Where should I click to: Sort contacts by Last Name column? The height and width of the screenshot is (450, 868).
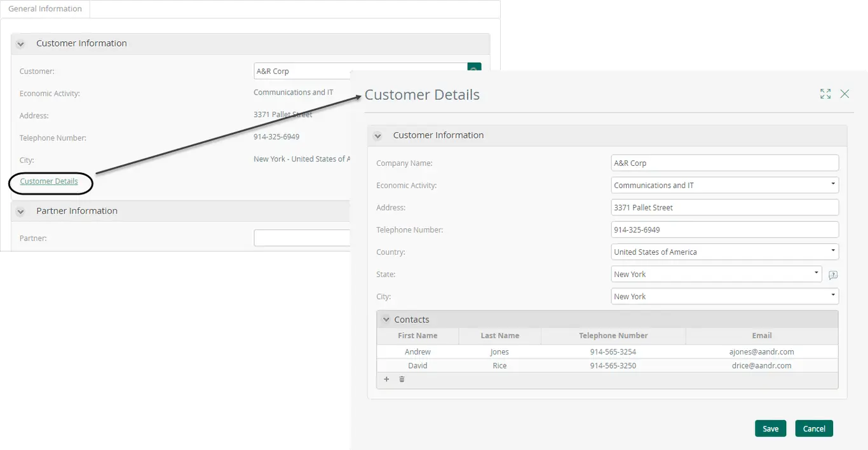point(500,336)
